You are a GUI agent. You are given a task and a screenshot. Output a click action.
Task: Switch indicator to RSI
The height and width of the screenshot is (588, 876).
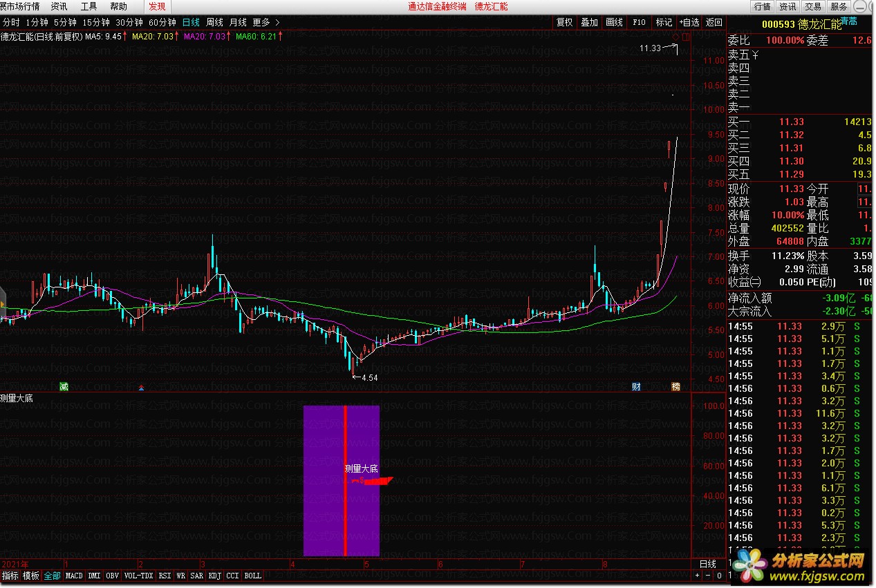point(165,576)
